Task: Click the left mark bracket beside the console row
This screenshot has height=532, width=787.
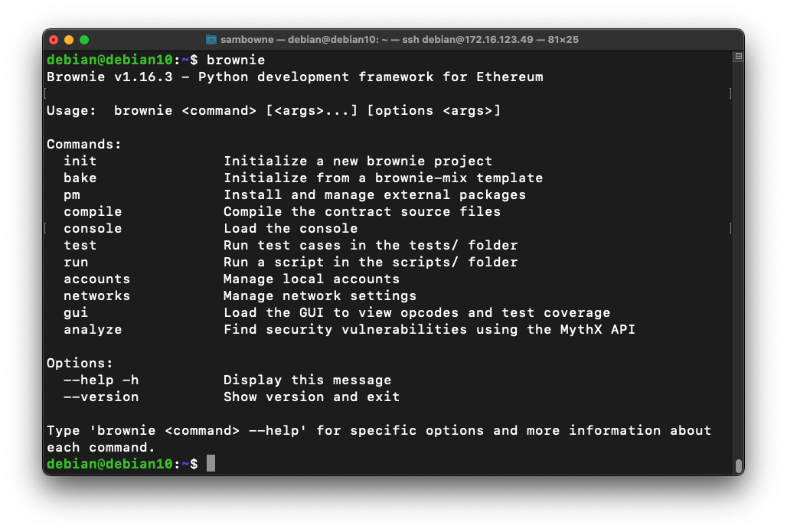Action: 45,228
